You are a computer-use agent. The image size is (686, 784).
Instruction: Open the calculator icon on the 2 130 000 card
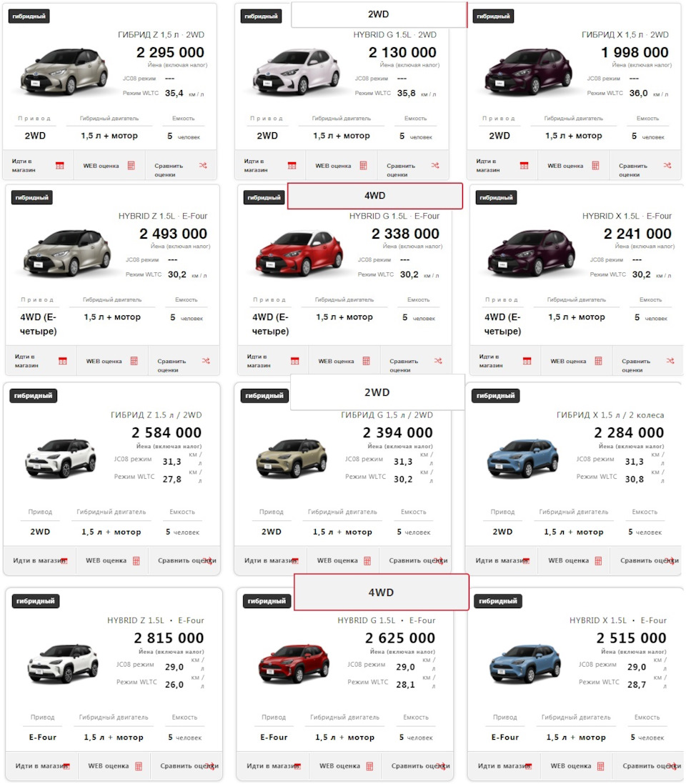tap(364, 166)
